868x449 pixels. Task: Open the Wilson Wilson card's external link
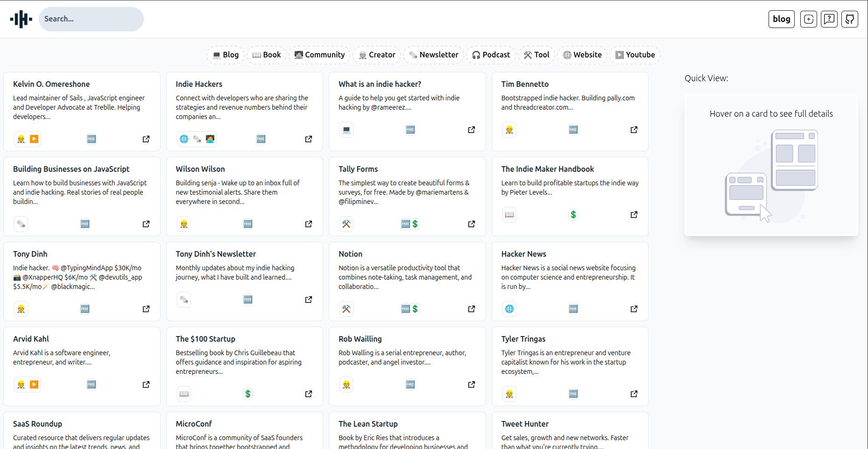coord(308,224)
